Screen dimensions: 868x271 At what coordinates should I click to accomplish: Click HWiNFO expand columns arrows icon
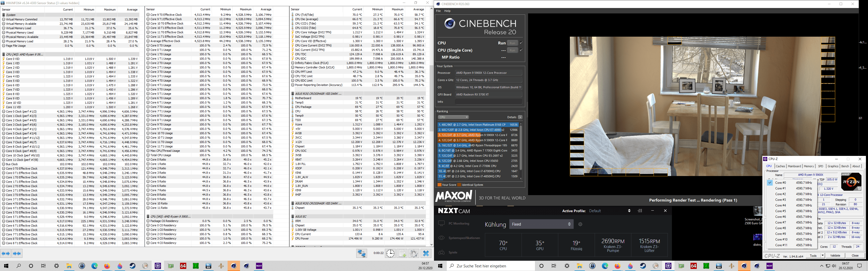(6, 253)
